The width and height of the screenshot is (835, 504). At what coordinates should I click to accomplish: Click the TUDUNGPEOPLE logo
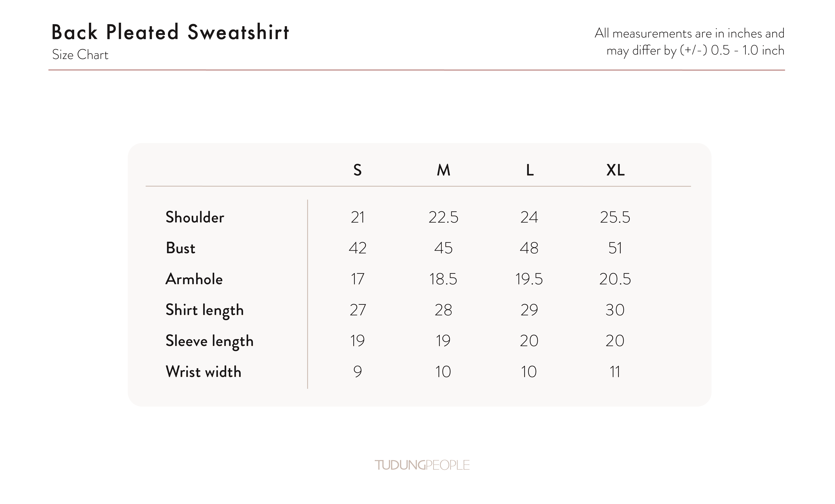(422, 465)
